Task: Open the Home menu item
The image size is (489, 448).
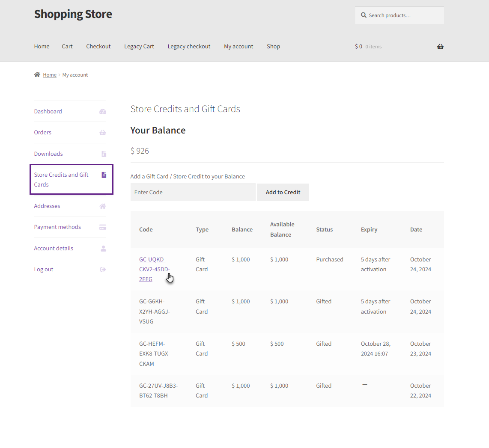Action: coord(42,46)
